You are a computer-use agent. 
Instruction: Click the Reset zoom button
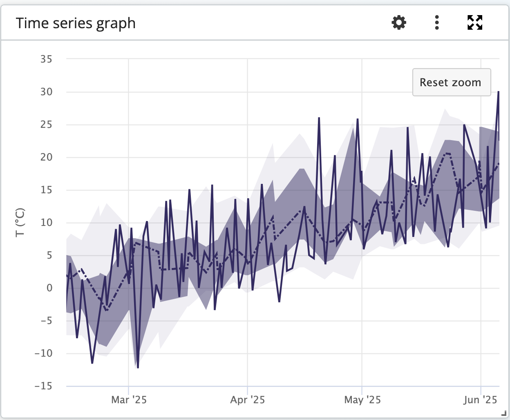[x=451, y=82]
